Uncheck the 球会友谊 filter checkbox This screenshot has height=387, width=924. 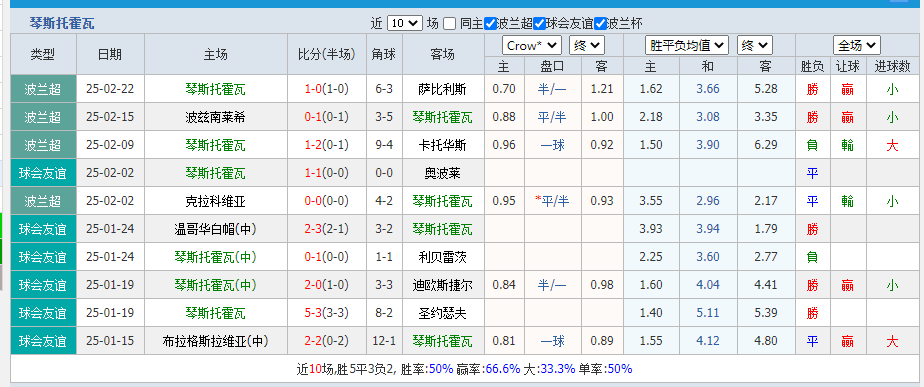point(539,24)
